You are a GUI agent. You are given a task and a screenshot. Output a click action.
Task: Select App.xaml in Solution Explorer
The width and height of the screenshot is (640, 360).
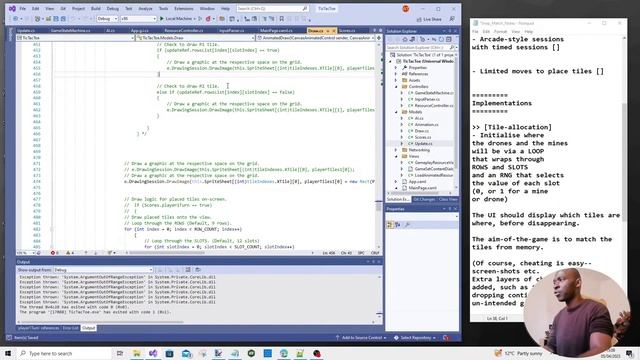tap(417, 182)
